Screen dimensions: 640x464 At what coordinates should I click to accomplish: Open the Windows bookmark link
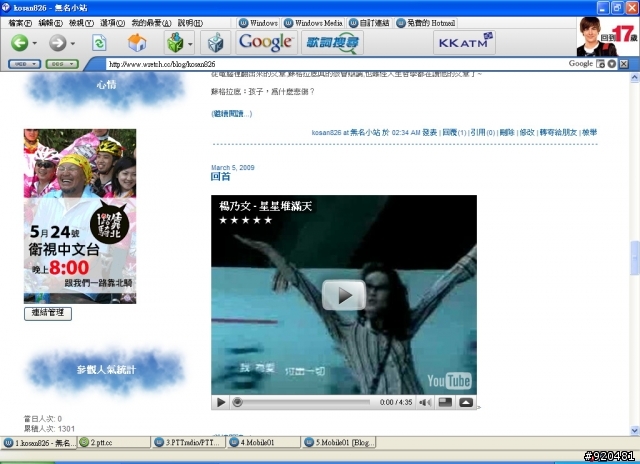[258, 23]
